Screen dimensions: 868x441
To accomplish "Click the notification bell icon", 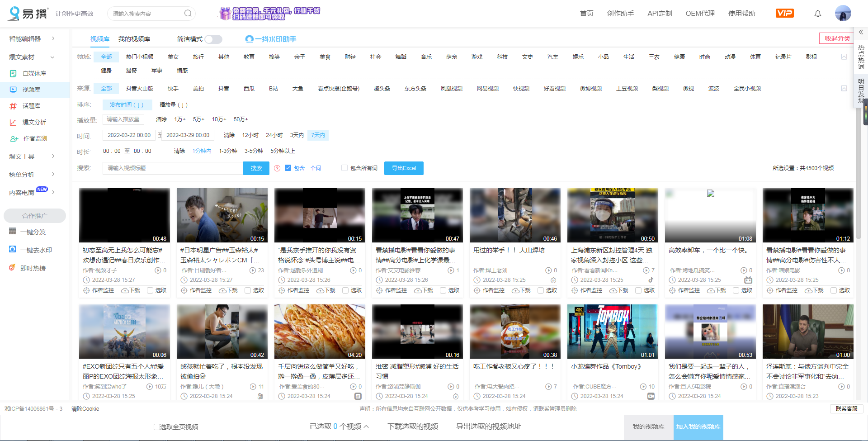I will (x=817, y=14).
